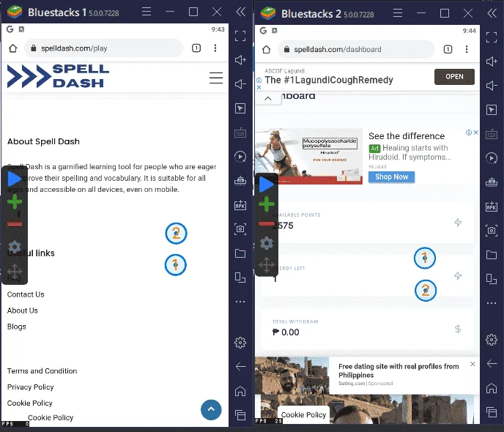The width and height of the screenshot is (504, 432).
Task: Open overlay settings gear in Bluestacks 2
Action: pos(267,244)
